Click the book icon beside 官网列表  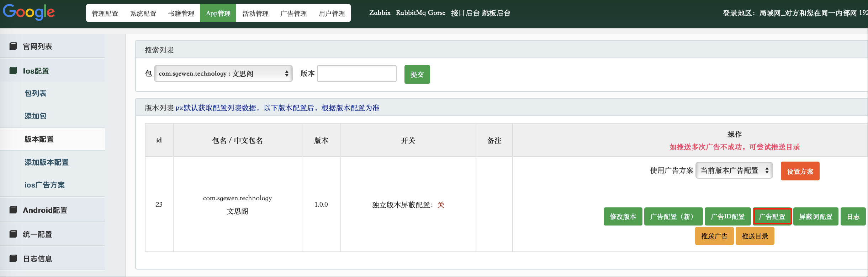[13, 46]
